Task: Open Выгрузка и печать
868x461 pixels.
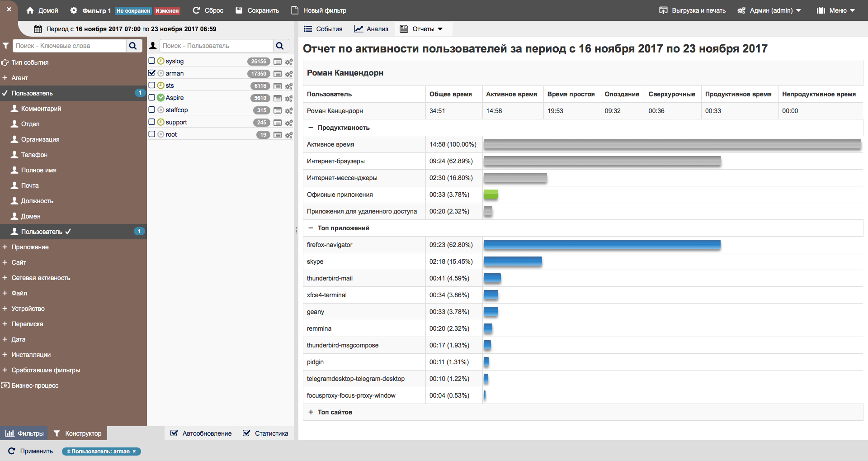Action: click(x=692, y=10)
